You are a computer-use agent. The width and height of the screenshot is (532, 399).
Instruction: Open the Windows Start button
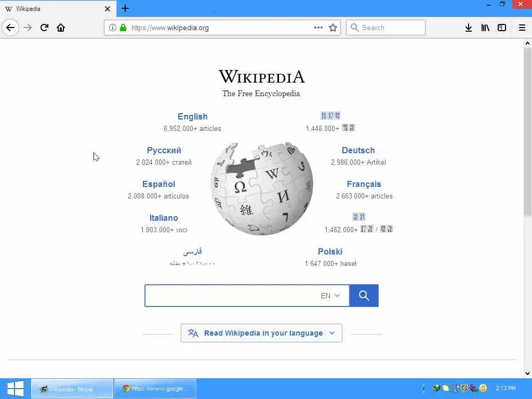[15, 389]
